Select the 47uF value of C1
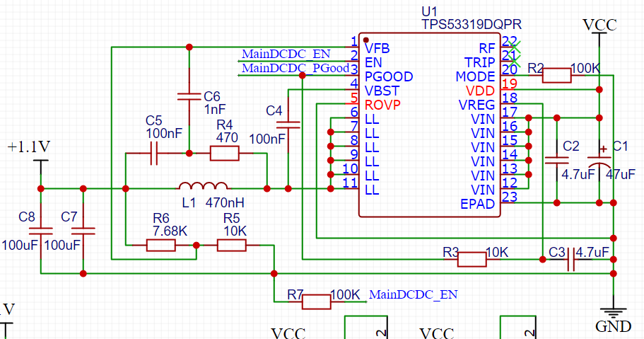 coord(621,174)
